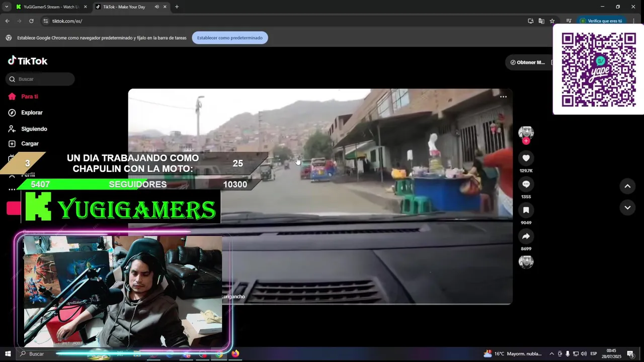
Task: Select Cargar to upload a video
Action: 24,143
